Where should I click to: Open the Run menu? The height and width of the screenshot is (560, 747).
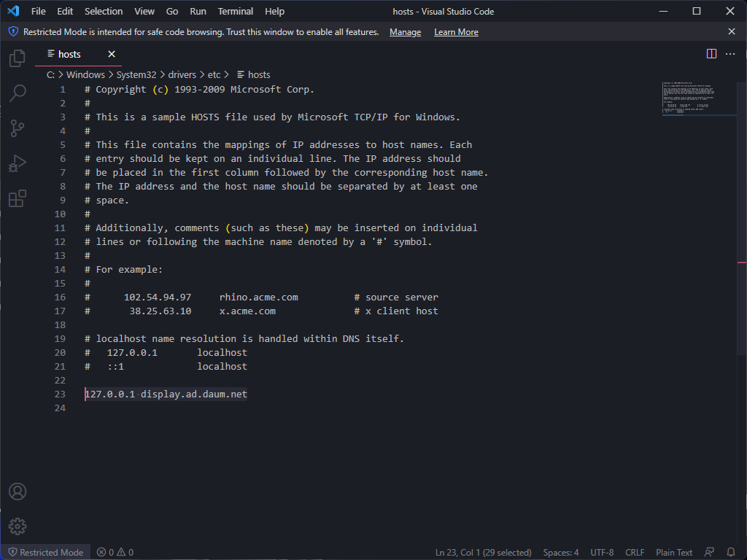198,11
